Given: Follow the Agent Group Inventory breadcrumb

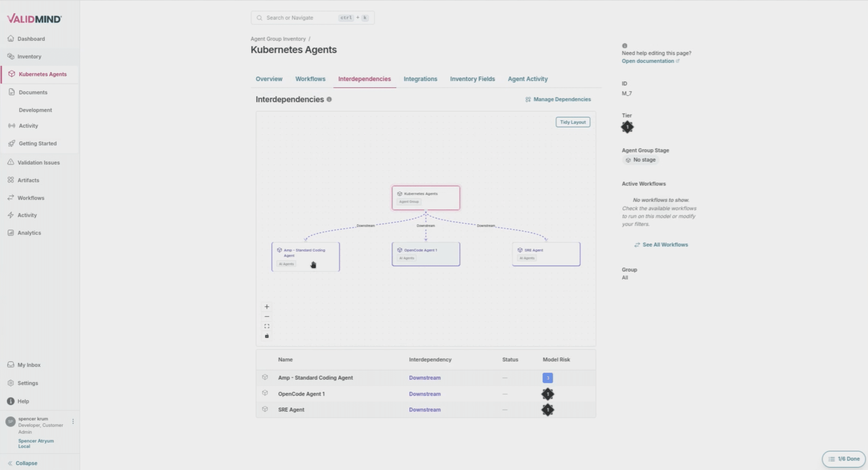Looking at the screenshot, I should (278, 39).
